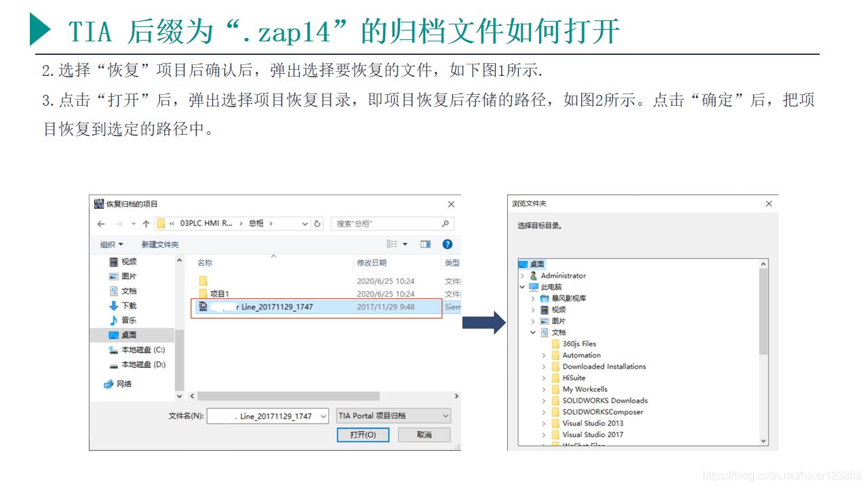868x488 pixels.
Task: Click 新建文件夹 in the toolbar
Action: (160, 245)
